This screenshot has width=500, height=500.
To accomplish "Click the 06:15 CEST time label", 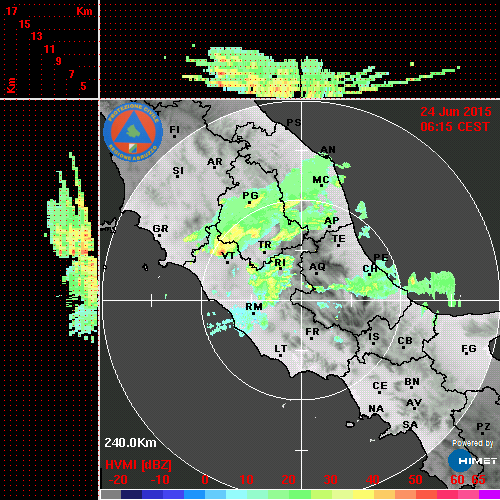I will tap(455, 127).
